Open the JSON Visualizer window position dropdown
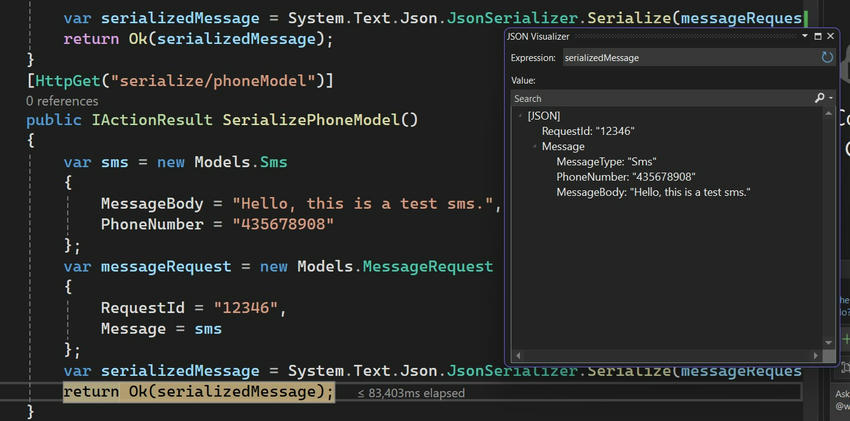This screenshot has height=421, width=850. coord(805,36)
